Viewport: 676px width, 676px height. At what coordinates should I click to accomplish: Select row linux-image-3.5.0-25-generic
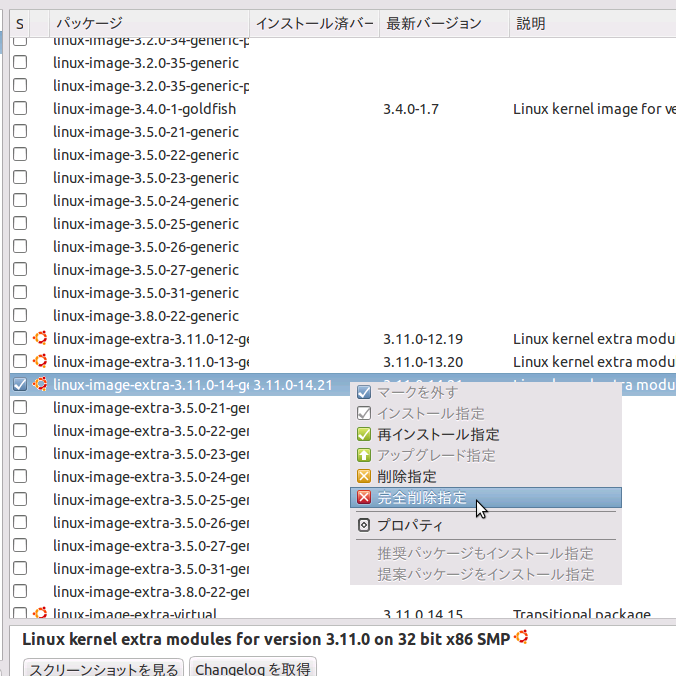point(343,224)
